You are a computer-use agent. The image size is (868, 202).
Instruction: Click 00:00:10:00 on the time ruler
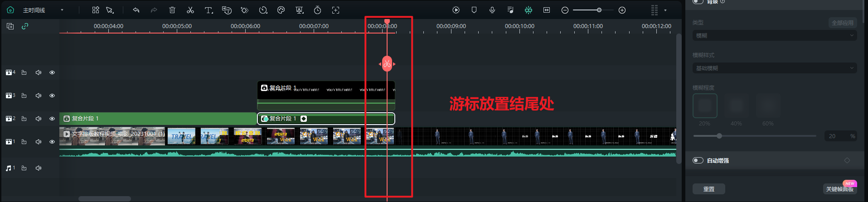coord(519,26)
